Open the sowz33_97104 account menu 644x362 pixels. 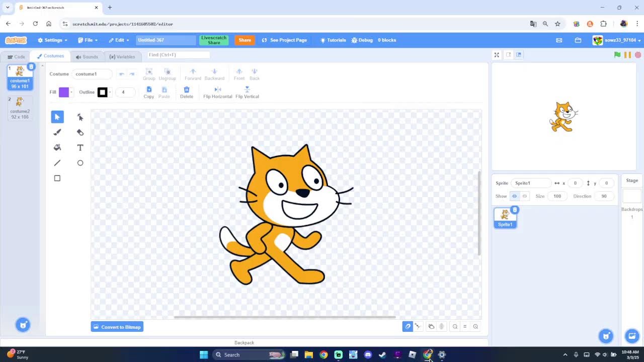(617, 40)
